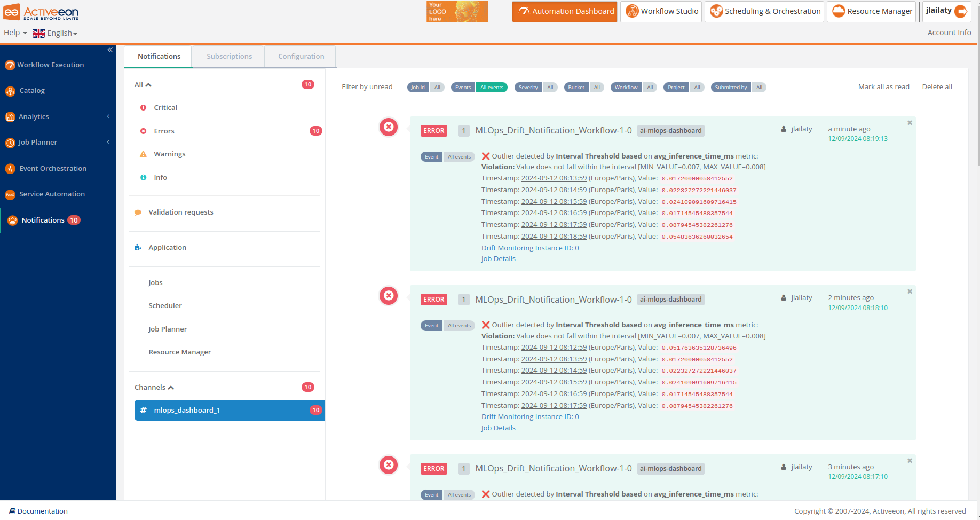
Task: Open the Submitted by filter
Action: (x=739, y=88)
